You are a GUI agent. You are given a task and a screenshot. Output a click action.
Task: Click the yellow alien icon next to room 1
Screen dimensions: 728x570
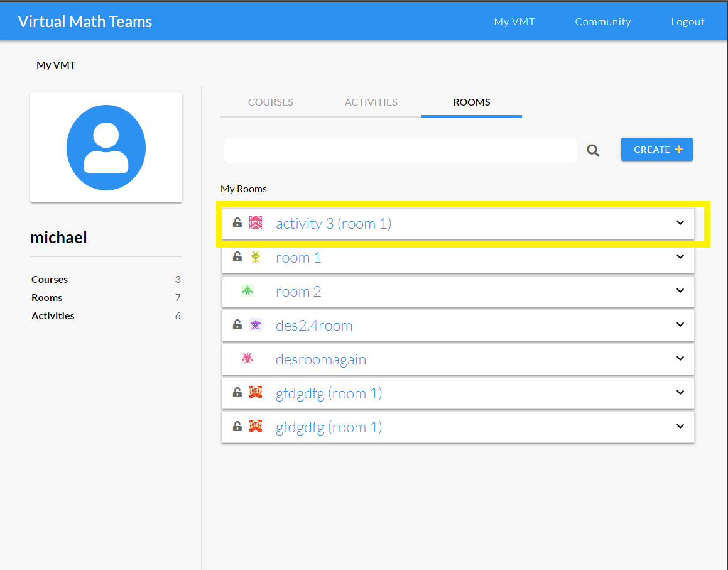[256, 256]
